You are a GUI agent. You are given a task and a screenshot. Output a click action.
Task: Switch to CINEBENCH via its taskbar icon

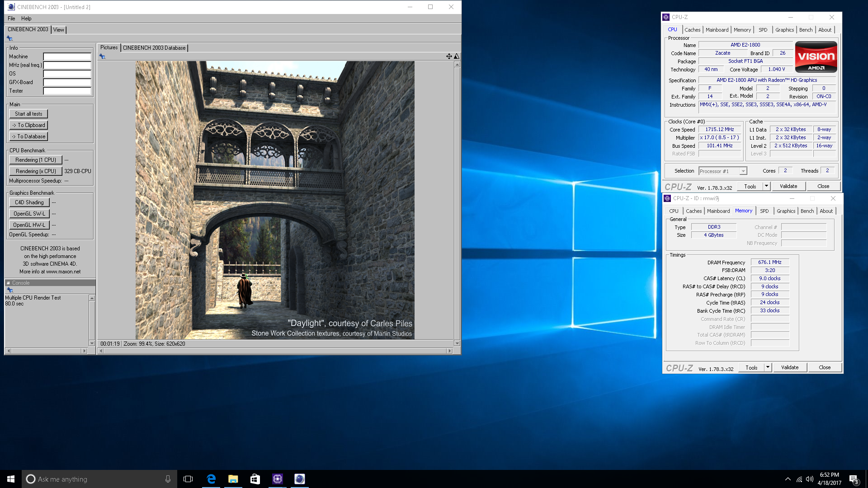[300, 479]
